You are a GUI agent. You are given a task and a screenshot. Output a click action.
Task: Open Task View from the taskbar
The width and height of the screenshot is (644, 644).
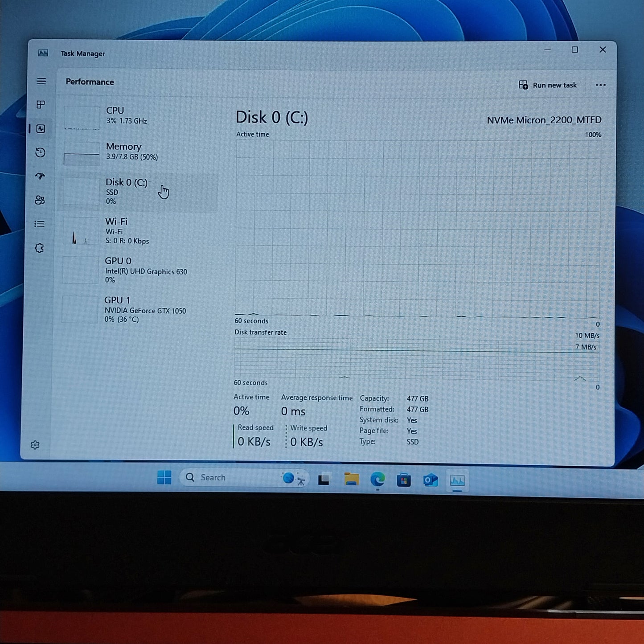[324, 479]
